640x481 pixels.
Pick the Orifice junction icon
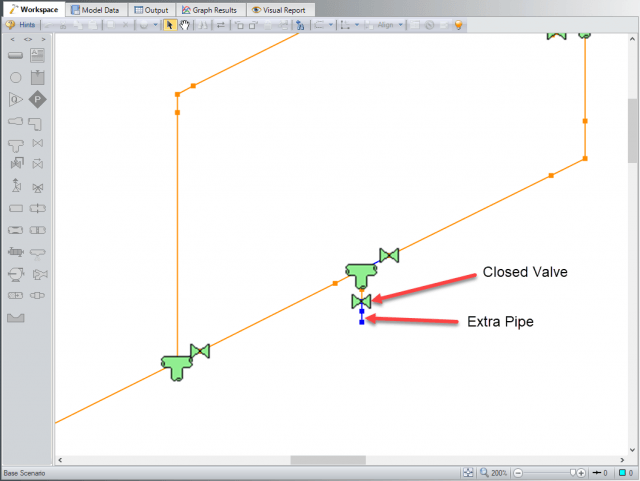pos(38,209)
